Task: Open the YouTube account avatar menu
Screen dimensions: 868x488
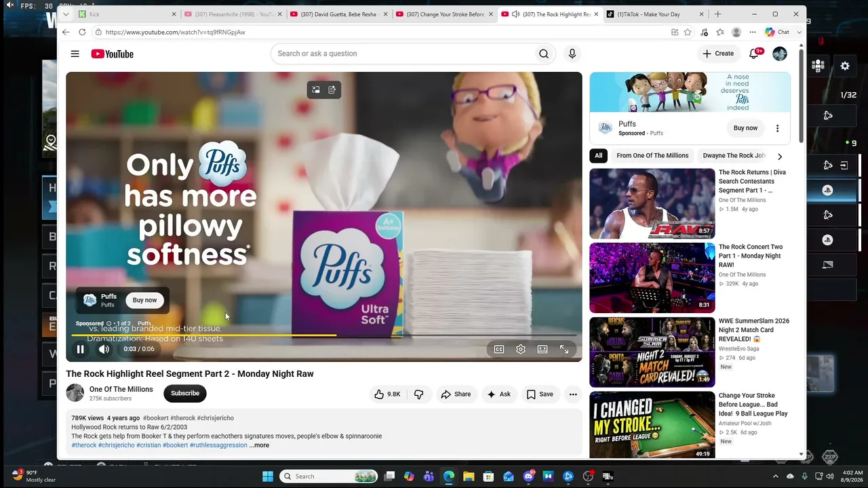Action: click(x=780, y=54)
